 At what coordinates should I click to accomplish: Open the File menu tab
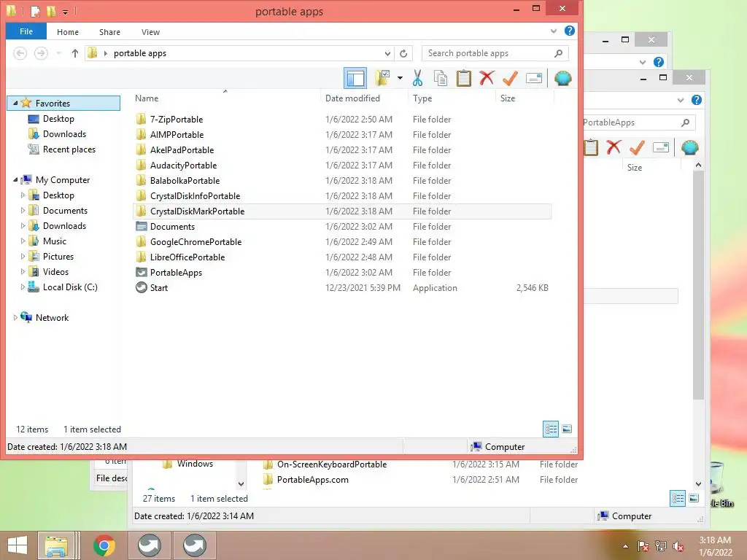(26, 31)
